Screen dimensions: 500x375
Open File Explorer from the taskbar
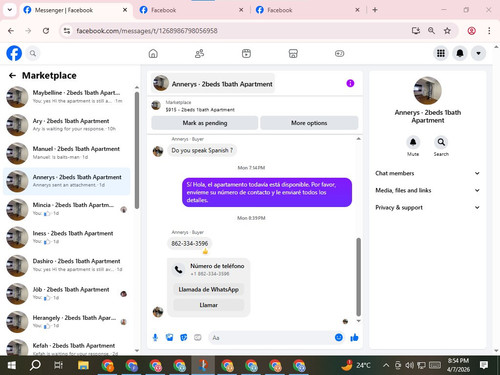click(x=83, y=365)
